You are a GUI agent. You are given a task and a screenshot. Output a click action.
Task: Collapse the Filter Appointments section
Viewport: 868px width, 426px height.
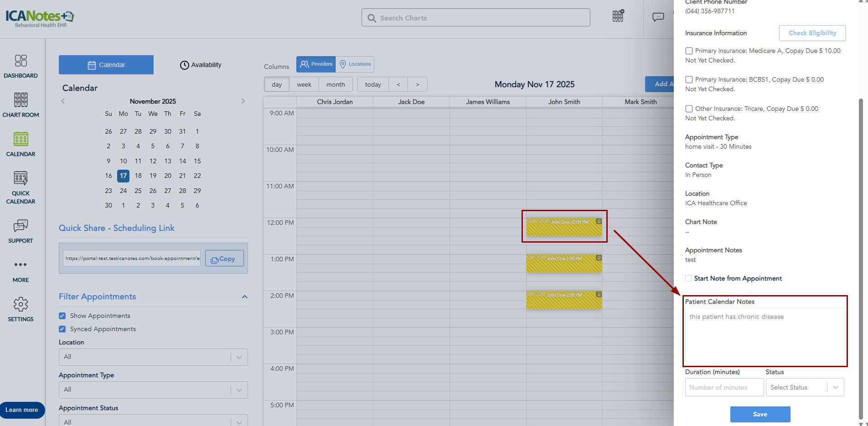coord(244,297)
